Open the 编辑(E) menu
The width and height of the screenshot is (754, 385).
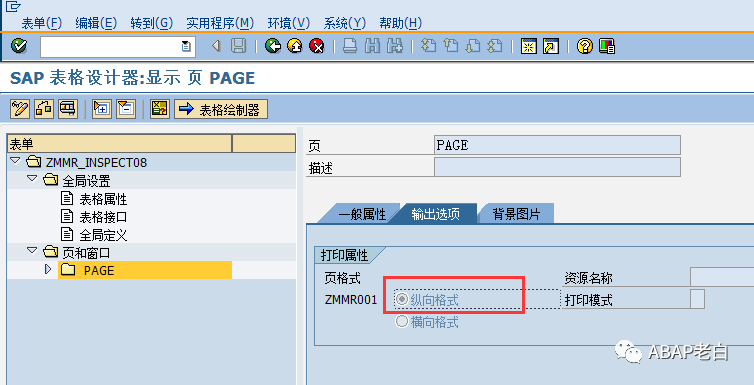pyautogui.click(x=96, y=23)
